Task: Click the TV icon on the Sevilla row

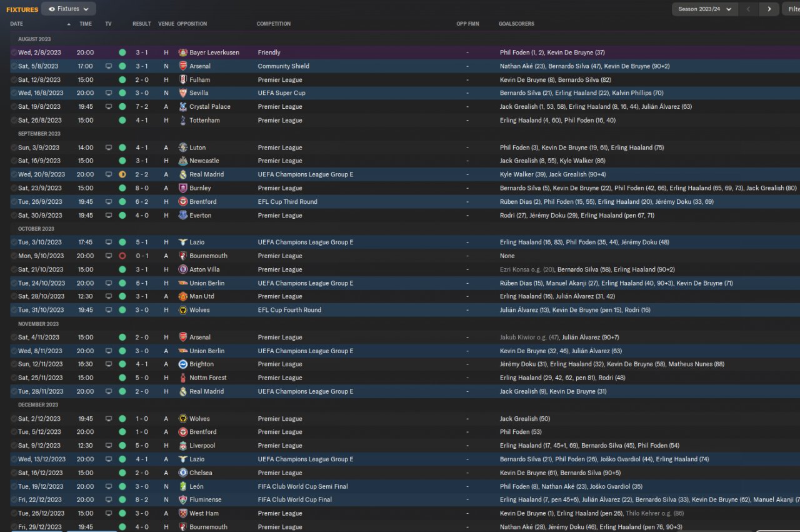Action: click(x=109, y=93)
